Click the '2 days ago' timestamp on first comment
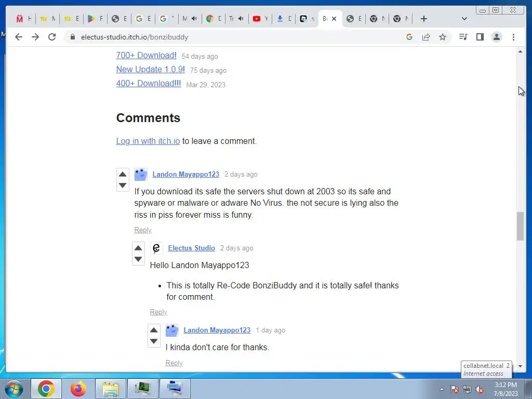Viewport: 532px width, 399px height. pos(241,175)
